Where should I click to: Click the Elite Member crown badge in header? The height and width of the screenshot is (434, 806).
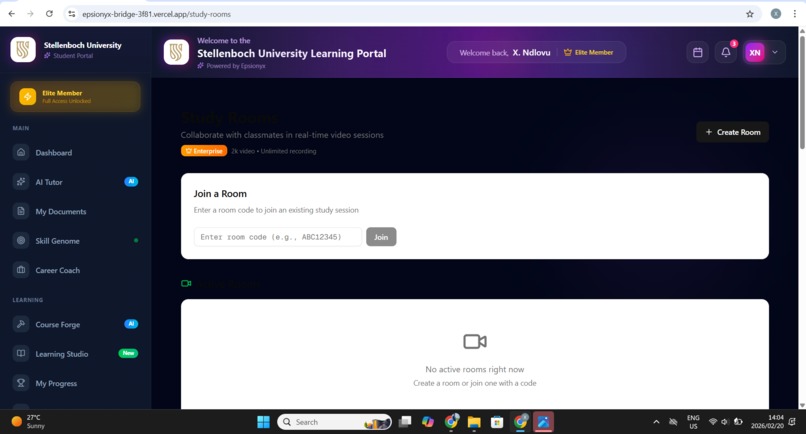pos(589,52)
